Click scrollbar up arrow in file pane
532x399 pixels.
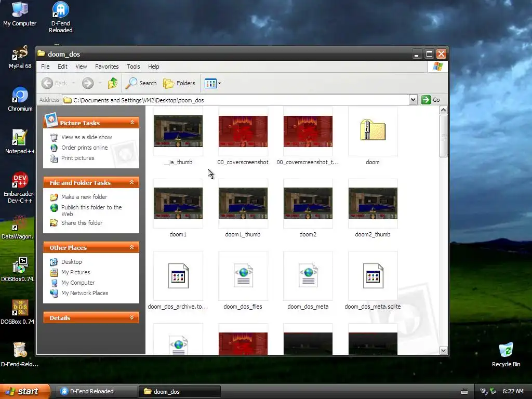443,110
